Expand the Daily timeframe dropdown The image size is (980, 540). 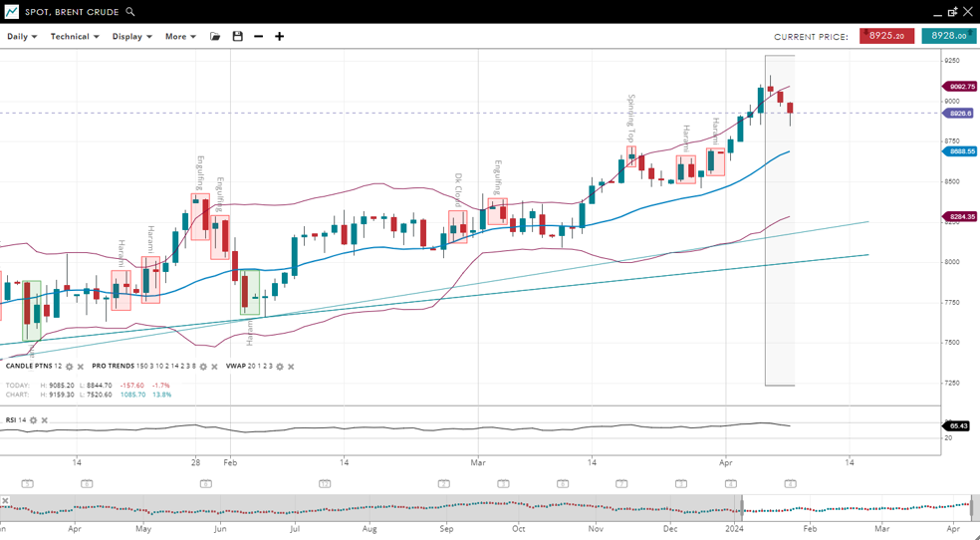tap(22, 37)
